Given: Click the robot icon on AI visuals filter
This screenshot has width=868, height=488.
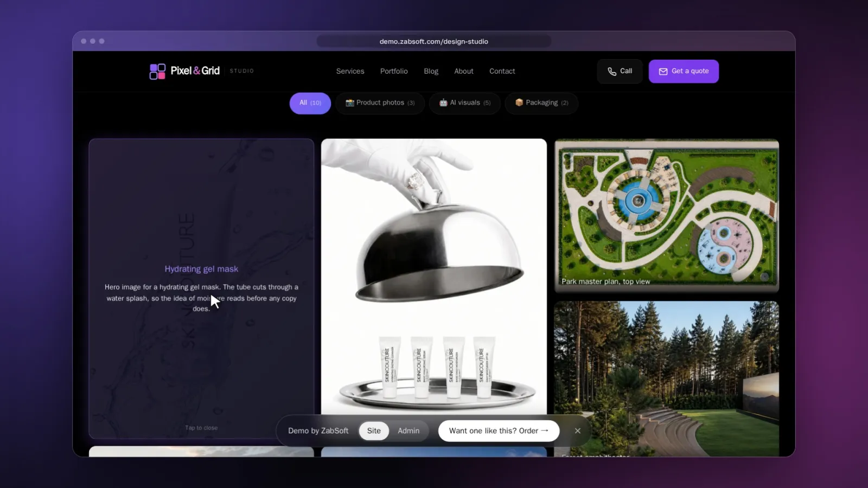Looking at the screenshot, I should tap(443, 102).
